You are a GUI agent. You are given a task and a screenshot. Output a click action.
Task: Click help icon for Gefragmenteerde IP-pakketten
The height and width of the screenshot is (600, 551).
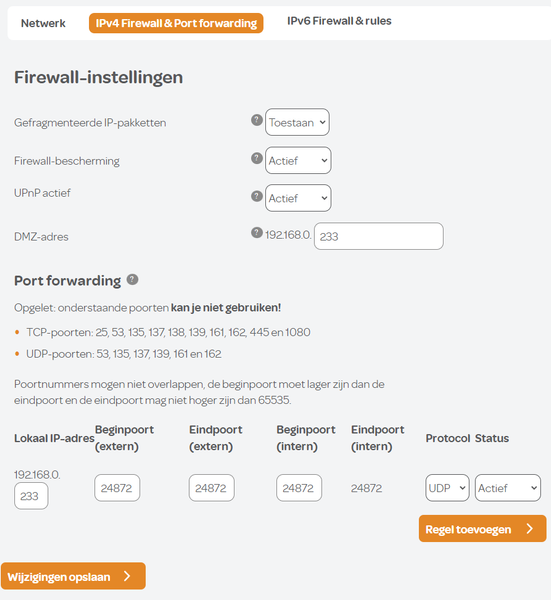[257, 120]
